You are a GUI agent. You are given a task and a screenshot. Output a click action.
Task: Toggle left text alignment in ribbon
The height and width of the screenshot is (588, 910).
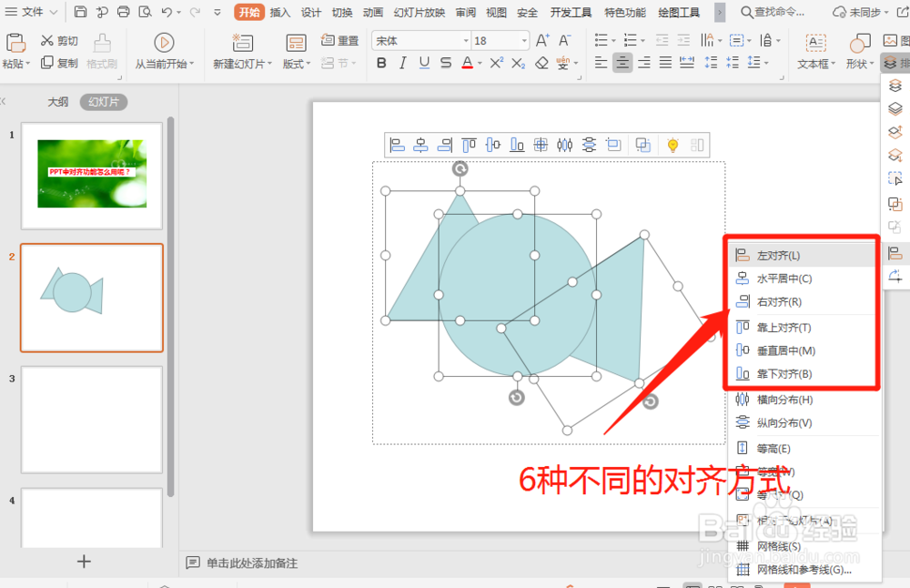pos(602,63)
